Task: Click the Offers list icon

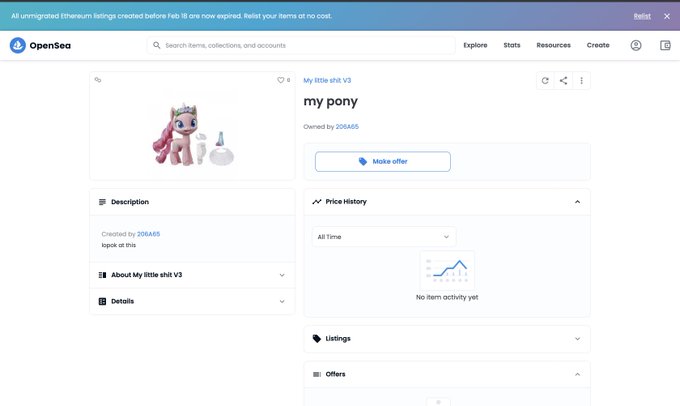Action: 317,374
